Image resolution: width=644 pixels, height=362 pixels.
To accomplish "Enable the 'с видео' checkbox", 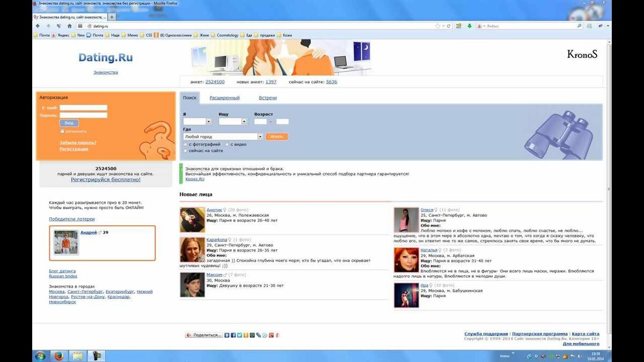I will (228, 144).
